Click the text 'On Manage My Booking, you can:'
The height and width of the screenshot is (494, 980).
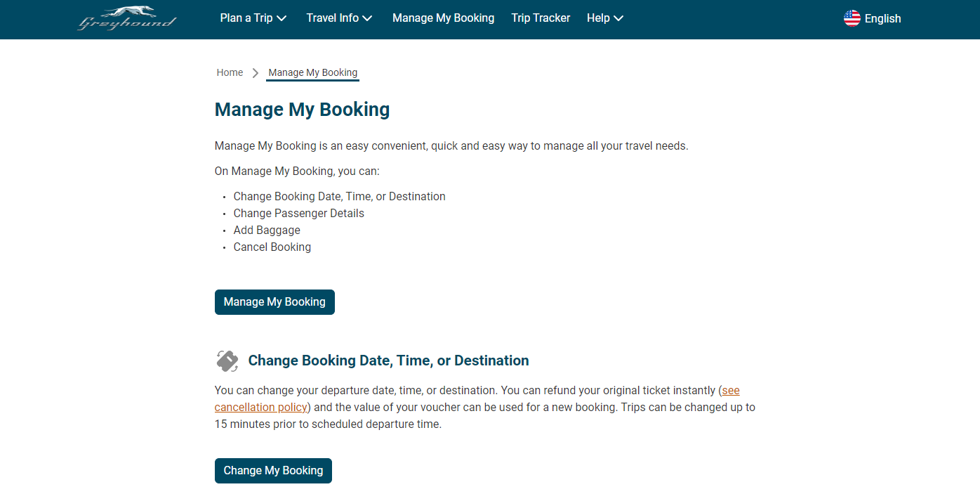coord(297,171)
